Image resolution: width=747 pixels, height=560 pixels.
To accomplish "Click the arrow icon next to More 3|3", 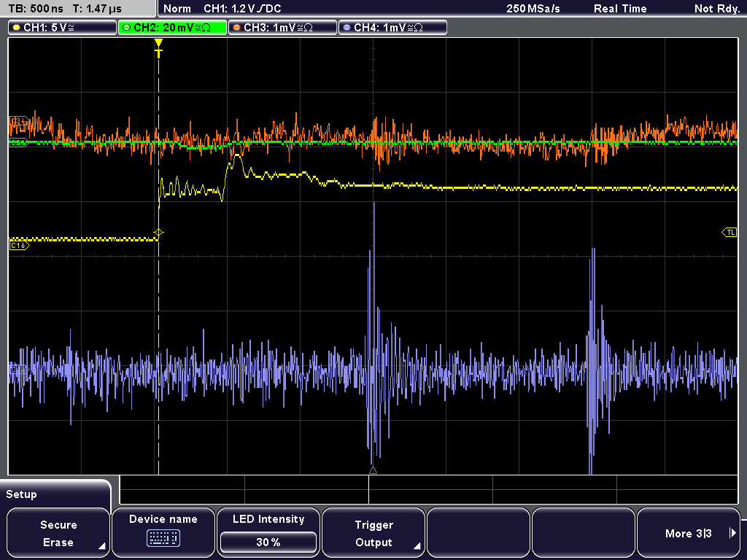I will (732, 533).
